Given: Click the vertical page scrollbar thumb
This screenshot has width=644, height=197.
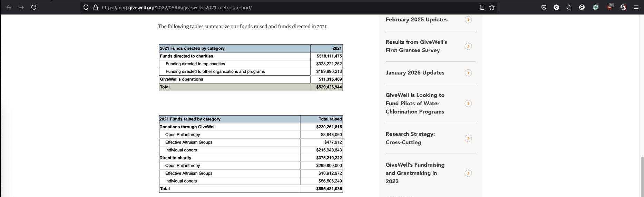Looking at the screenshot, I should (x=642, y=176).
